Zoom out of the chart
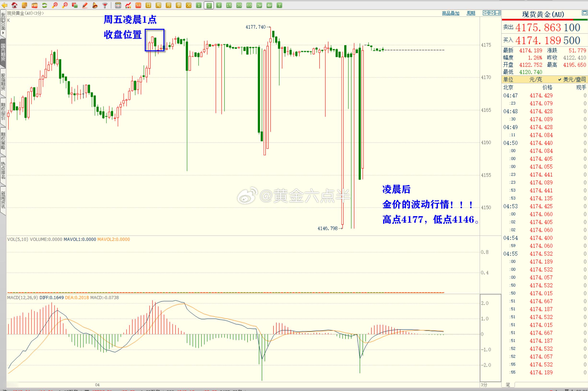 65,5
